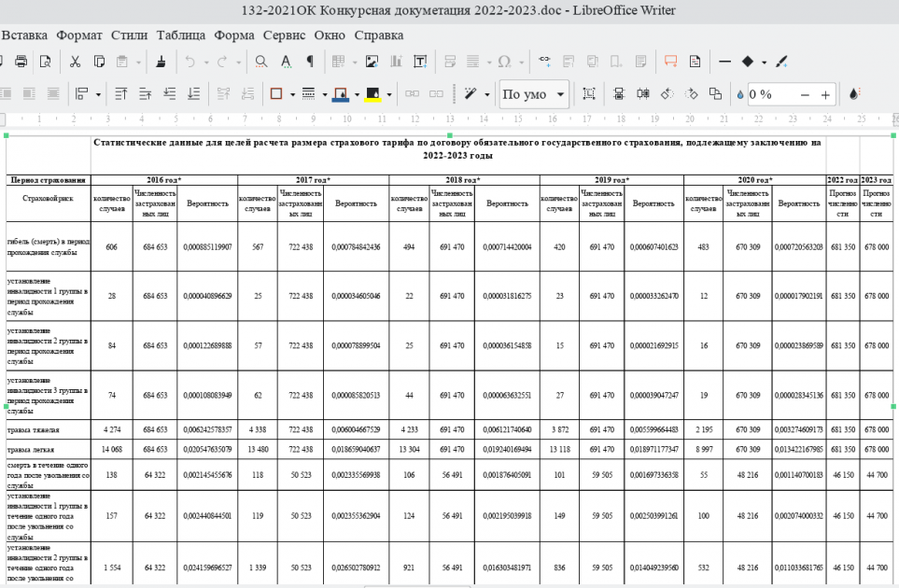Click the Insert Hyperlink icon

545,62
